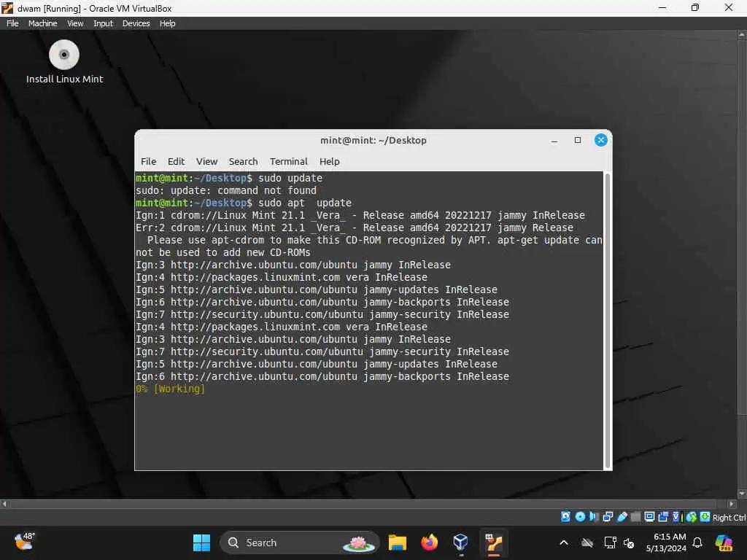Click the terminal's vertical scrollbar
The width and height of the screenshot is (747, 560).
(x=608, y=321)
